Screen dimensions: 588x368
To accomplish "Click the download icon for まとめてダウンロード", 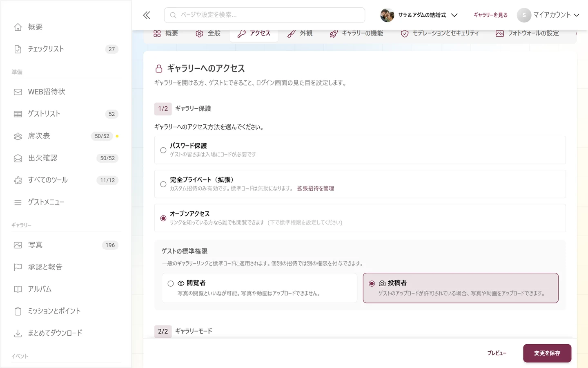I will click(x=18, y=334).
